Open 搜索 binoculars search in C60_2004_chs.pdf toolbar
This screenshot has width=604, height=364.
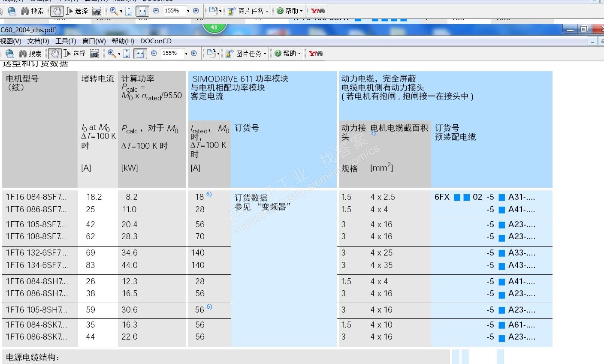[30, 53]
